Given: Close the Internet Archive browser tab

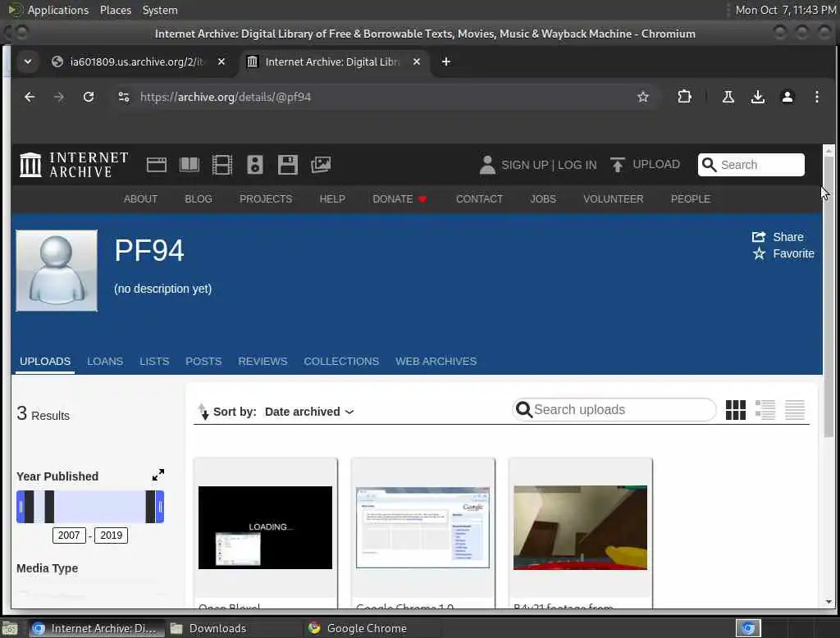Looking at the screenshot, I should [x=416, y=62].
